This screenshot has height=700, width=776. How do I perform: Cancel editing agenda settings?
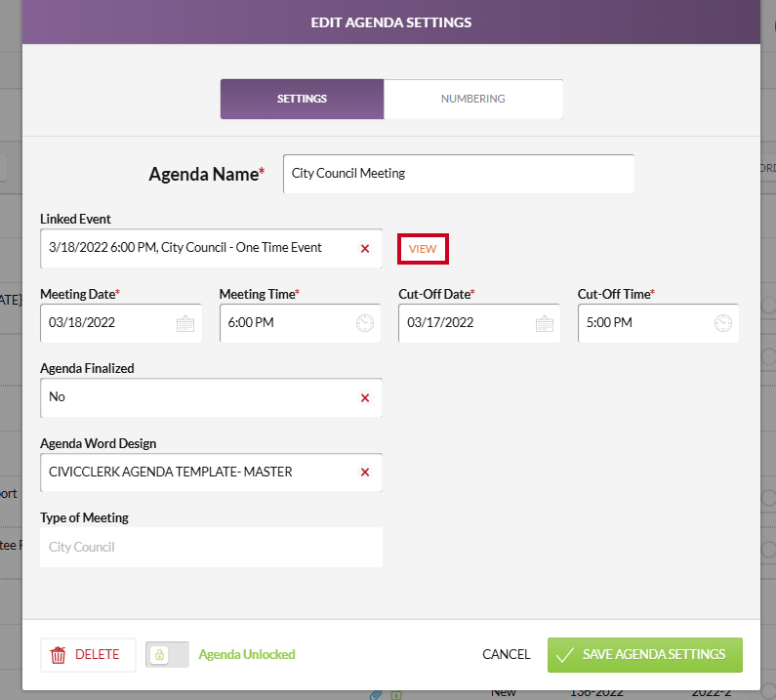(507, 654)
